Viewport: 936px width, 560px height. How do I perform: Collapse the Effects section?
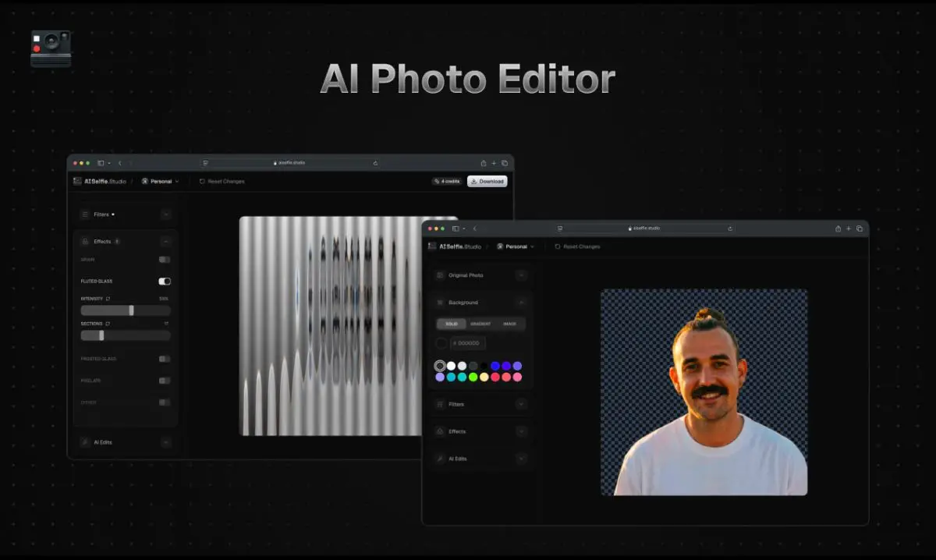tap(165, 241)
